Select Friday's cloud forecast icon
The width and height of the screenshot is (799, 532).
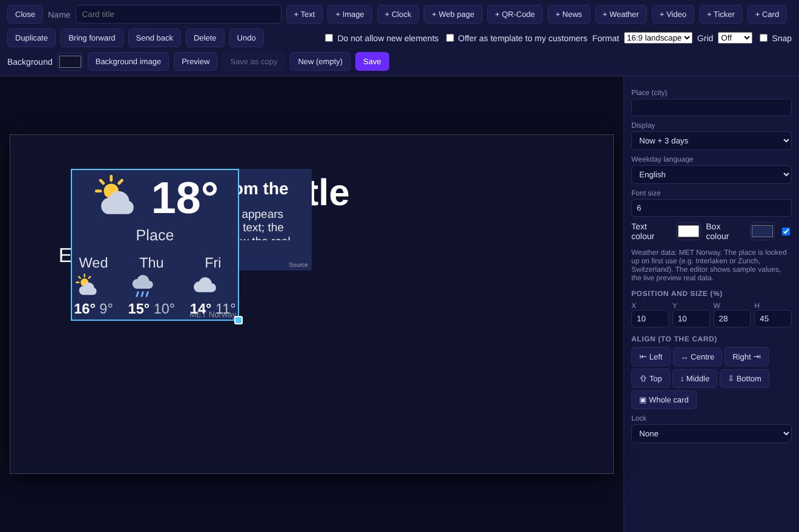point(205,285)
